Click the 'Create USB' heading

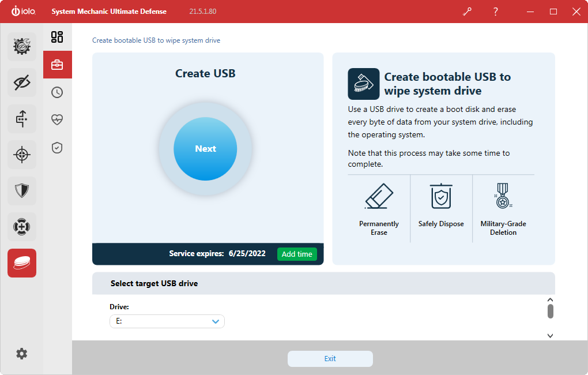pyautogui.click(x=205, y=73)
